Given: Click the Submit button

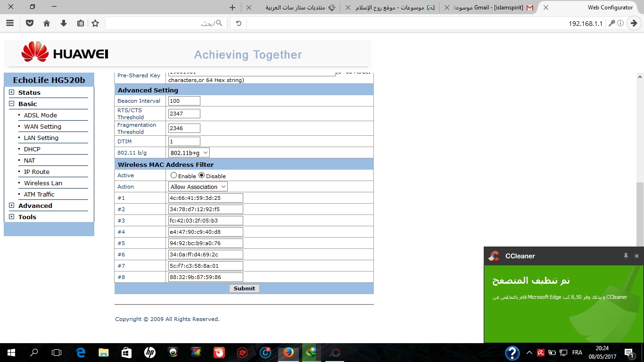Looking at the screenshot, I should point(244,288).
